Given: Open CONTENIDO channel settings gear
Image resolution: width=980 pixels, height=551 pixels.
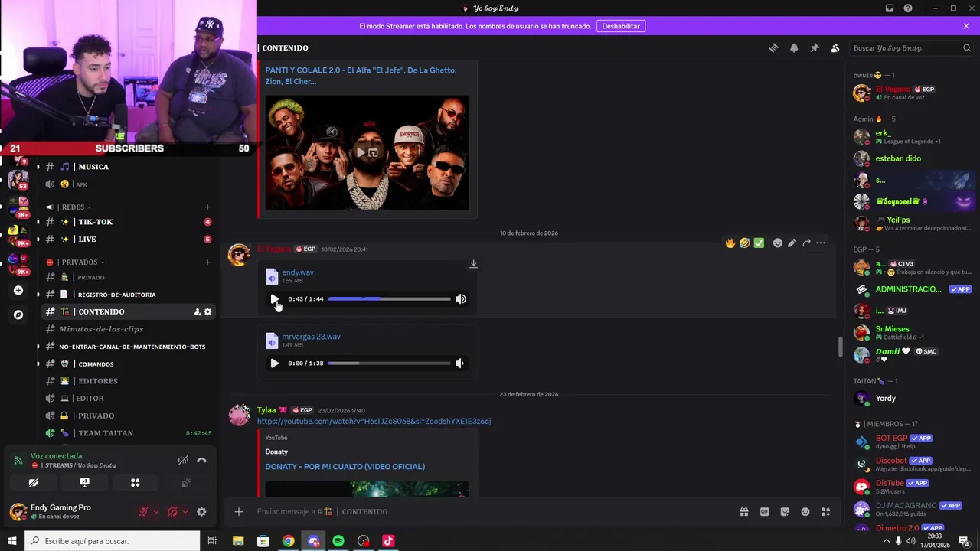Looking at the screenshot, I should click(207, 311).
